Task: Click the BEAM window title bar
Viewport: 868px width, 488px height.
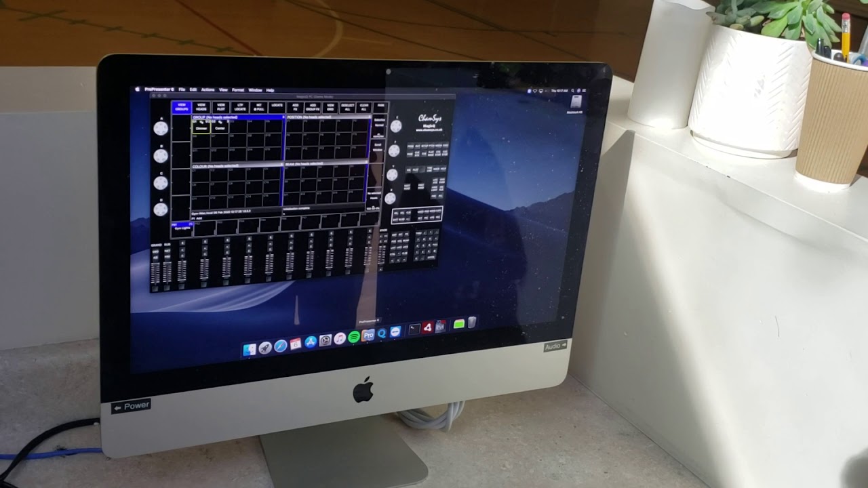Action: coord(325,163)
